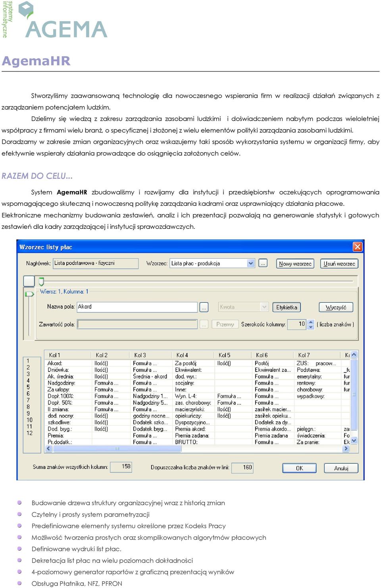The height and width of the screenshot is (588, 381).
Task: Select the Kol 6 column header
Action: click(274, 355)
